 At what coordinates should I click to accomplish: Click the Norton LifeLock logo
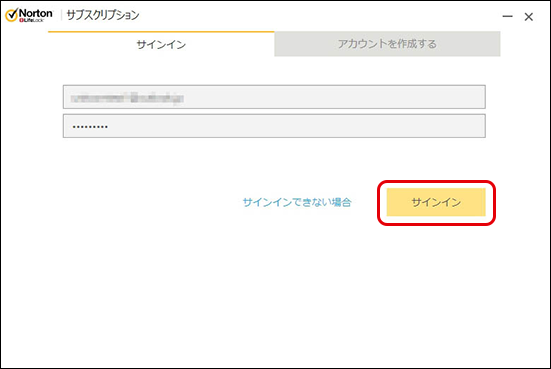tap(29, 15)
